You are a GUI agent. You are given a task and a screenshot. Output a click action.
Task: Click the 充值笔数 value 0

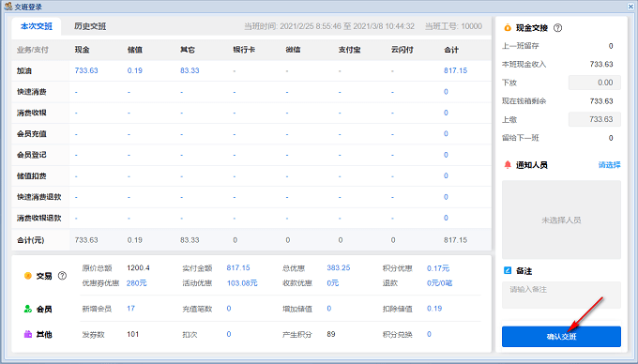click(229, 309)
